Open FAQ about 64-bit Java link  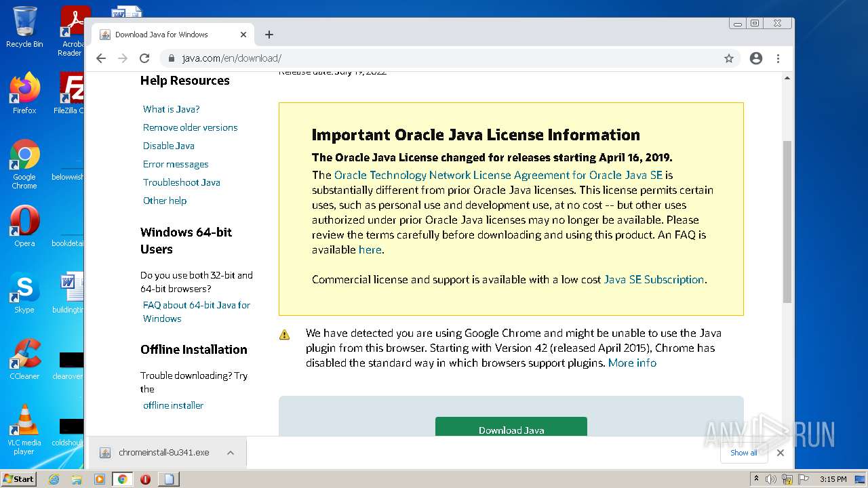[196, 312]
